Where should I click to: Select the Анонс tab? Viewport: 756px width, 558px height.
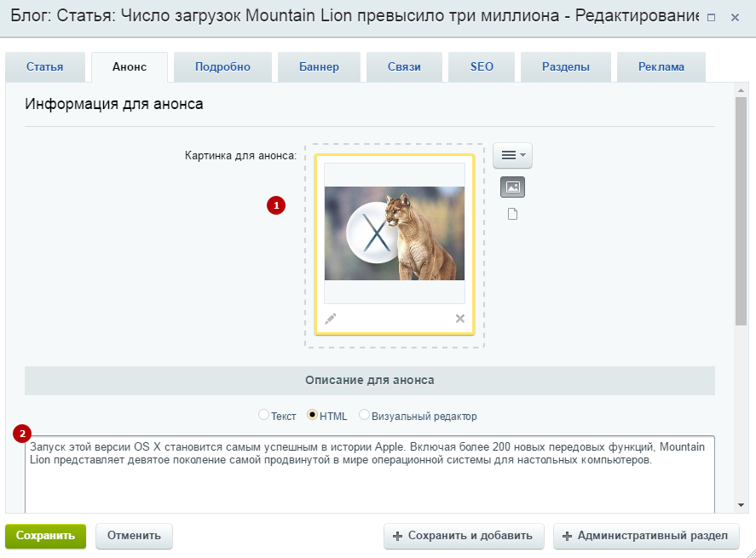130,67
